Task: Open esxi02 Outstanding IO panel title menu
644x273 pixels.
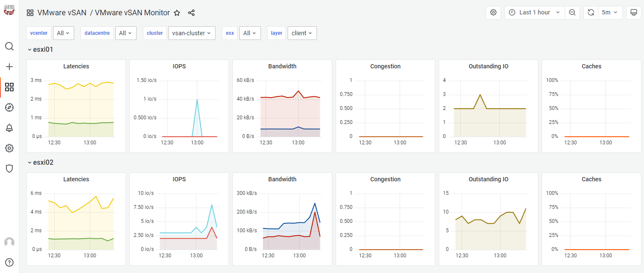Action: coord(488,179)
